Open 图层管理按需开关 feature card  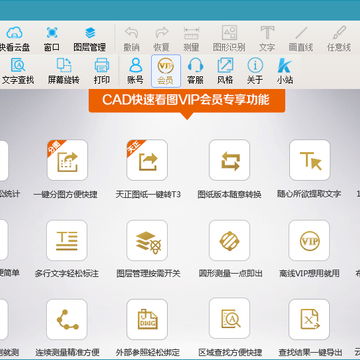click(x=147, y=240)
